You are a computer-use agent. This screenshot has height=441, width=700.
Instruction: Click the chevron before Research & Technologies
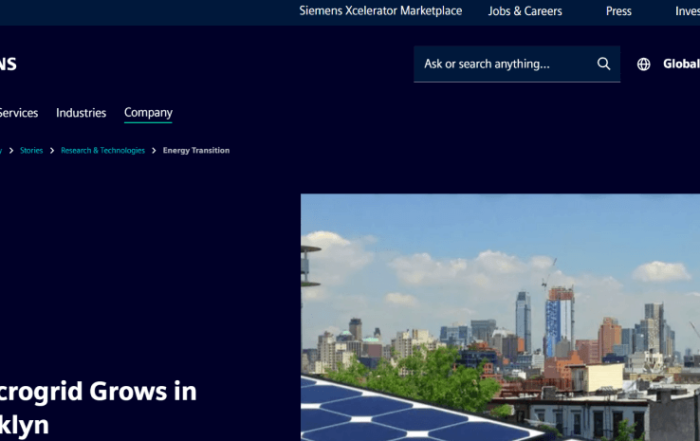(x=52, y=151)
